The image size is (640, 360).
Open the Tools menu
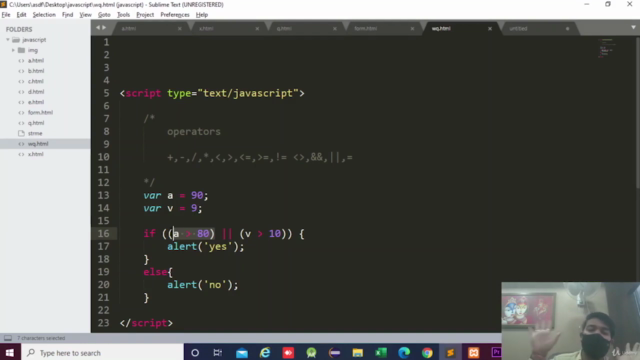click(123, 15)
